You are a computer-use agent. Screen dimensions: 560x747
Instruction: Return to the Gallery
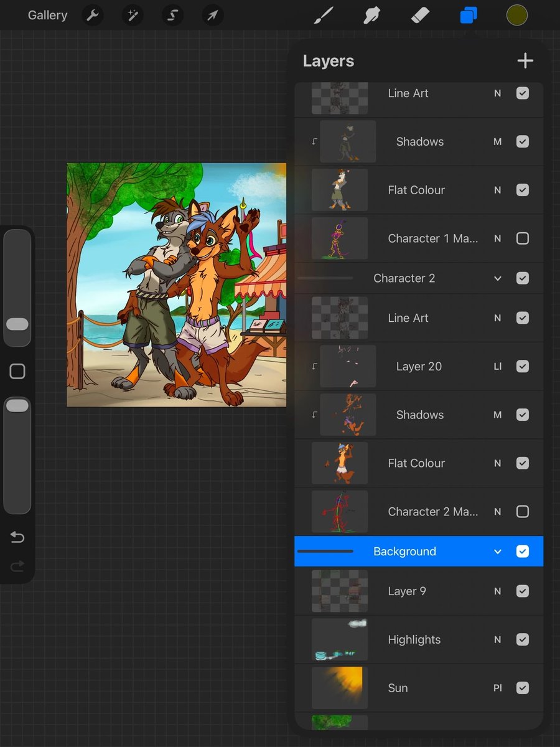(47, 16)
